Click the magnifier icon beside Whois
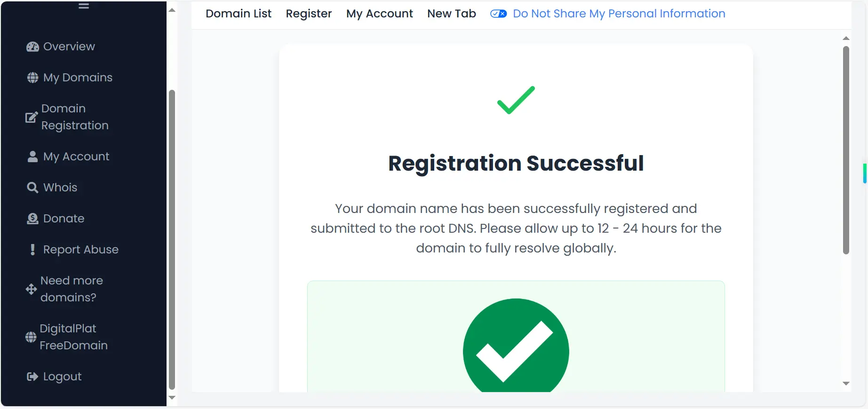Image resolution: width=868 pixels, height=409 pixels. (x=32, y=188)
